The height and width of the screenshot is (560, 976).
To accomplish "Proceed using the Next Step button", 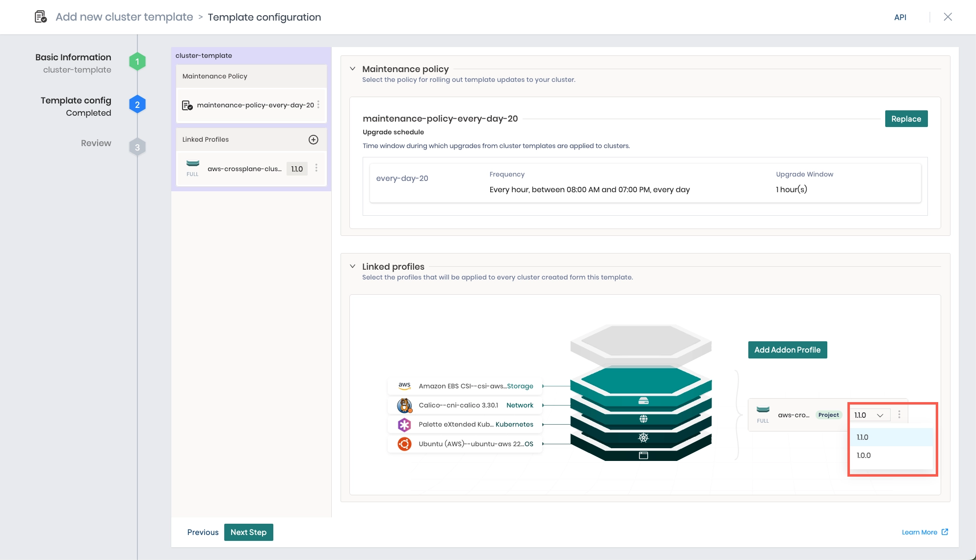I will coord(248,532).
